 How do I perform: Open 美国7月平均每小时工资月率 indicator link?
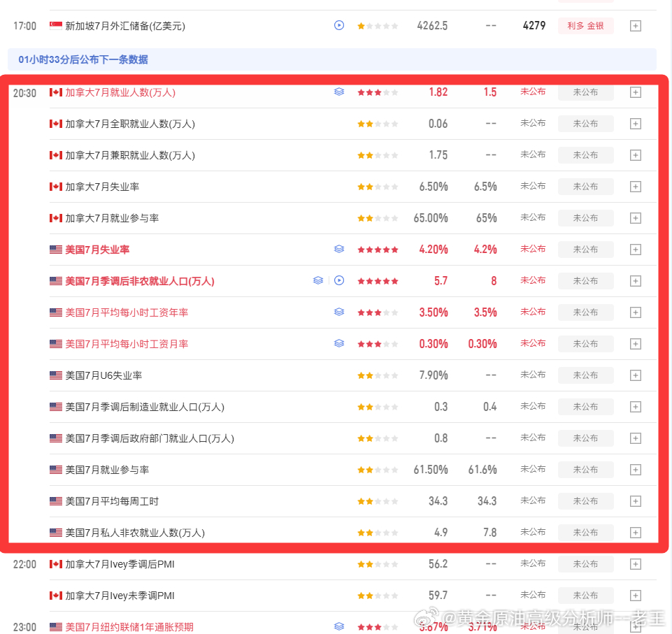[127, 344]
